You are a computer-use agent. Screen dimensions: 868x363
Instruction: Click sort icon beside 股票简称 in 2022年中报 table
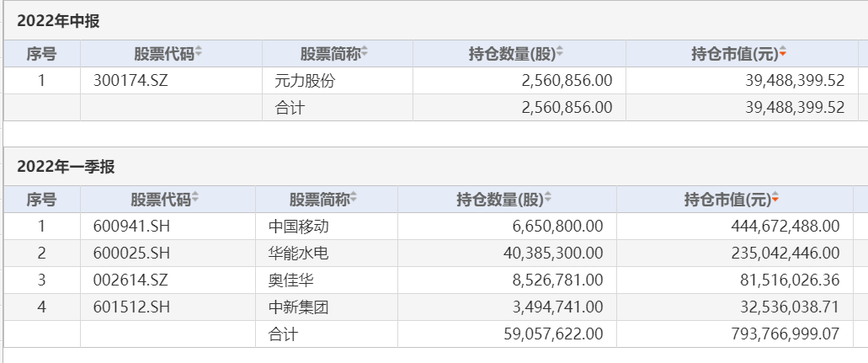tap(365, 54)
